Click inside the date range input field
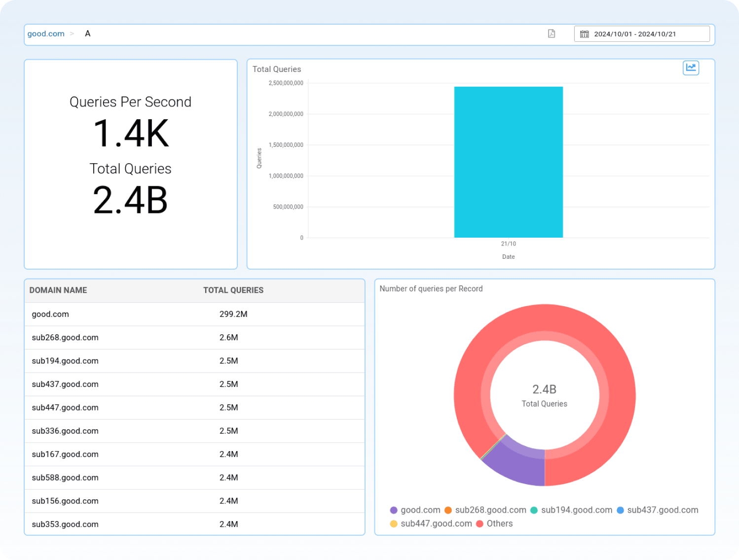Screen dimensions: 739x560 (641, 34)
